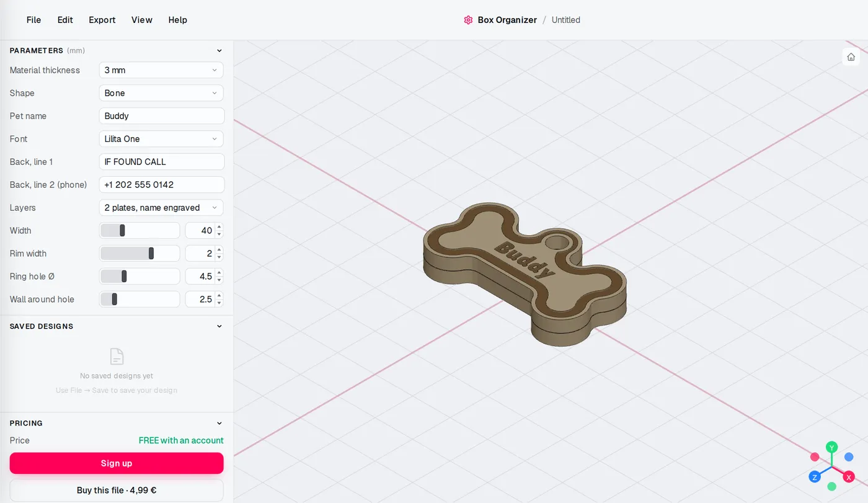Increase Ring hole diameter with up stepper
Viewport: 868px width, 503px height.
219,273
